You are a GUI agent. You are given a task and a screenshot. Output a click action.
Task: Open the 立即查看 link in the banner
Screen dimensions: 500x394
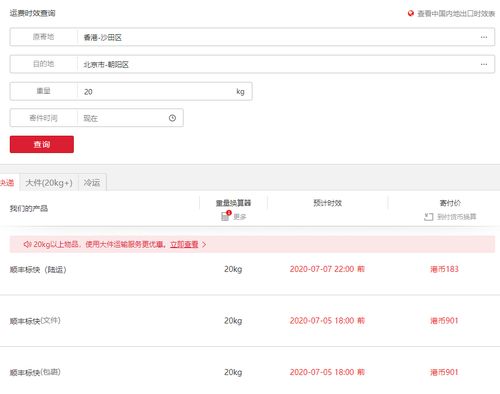184,245
